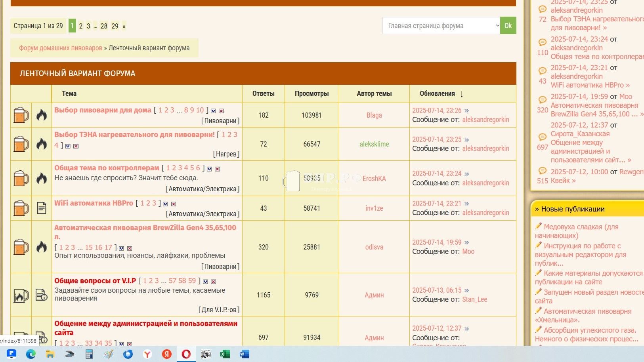
Task: Click the beer mug icon beside 'Выбор пивоварни для дома'
Action: [21, 115]
